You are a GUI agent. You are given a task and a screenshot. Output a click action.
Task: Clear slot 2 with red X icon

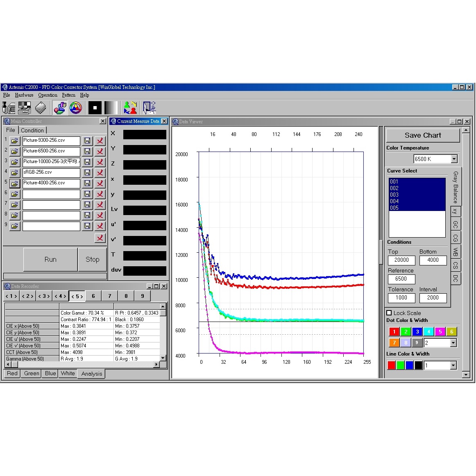(x=100, y=152)
